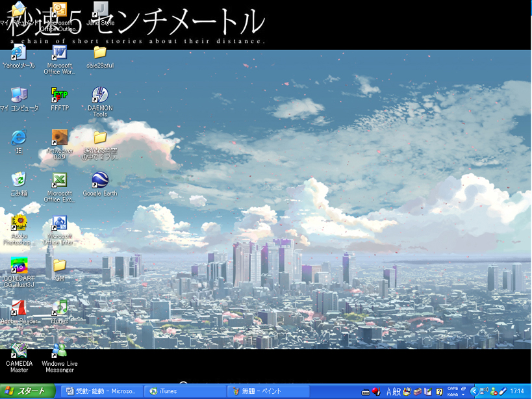The image size is (532, 399).
Task: Switch to iTunes taskbar button
Action: [185, 391]
